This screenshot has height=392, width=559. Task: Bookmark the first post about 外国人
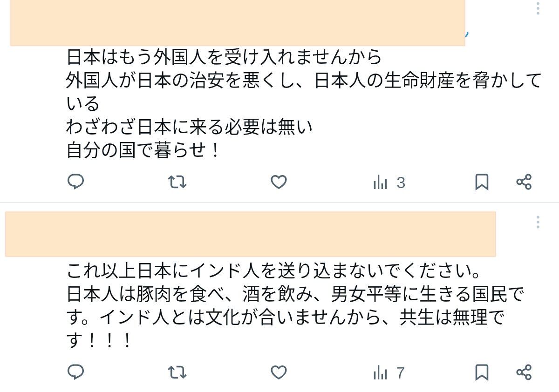pos(482,182)
